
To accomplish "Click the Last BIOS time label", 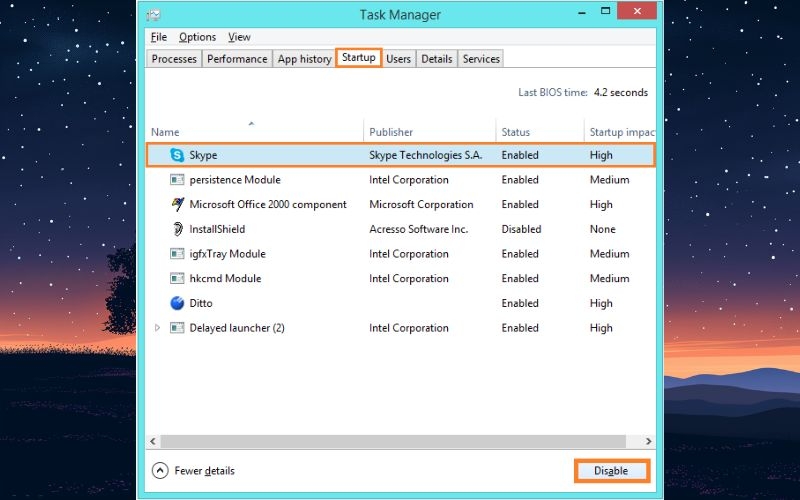I will 553,92.
